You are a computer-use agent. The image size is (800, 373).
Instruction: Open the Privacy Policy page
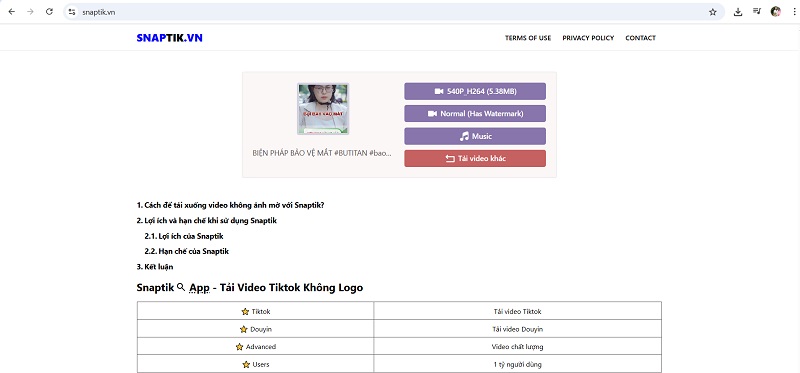pos(588,38)
